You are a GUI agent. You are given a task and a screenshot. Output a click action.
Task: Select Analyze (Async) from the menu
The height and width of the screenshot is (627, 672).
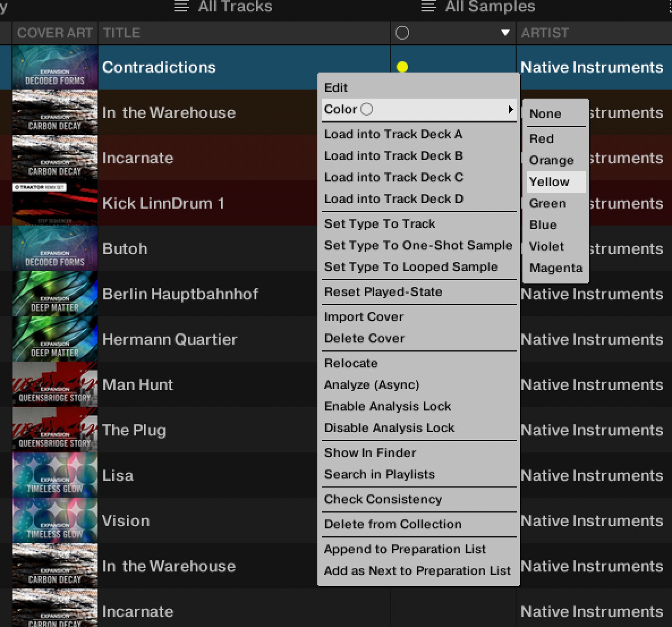pyautogui.click(x=371, y=385)
